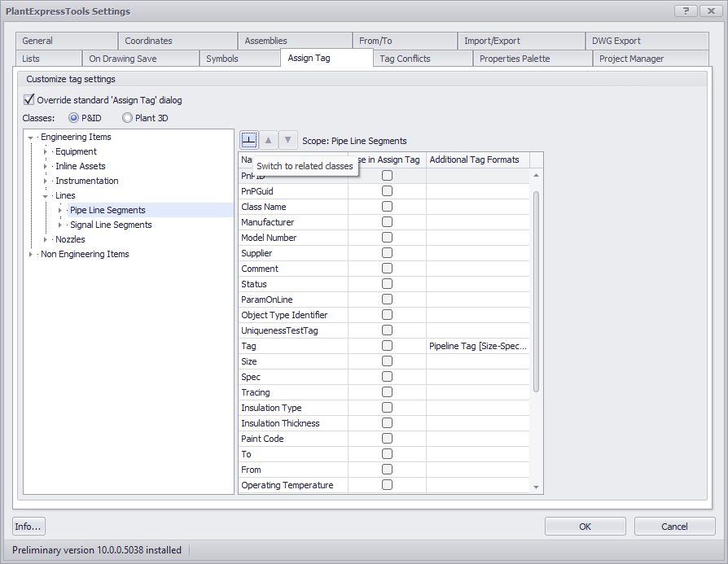Open the Import/Export tab
This screenshot has width=728, height=564.
click(521, 41)
